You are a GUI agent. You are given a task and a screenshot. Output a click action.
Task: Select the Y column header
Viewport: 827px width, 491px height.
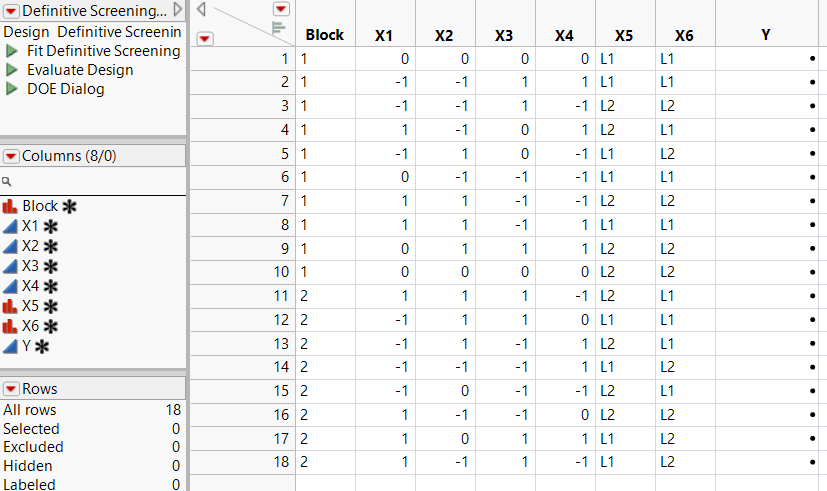pyautogui.click(x=765, y=35)
